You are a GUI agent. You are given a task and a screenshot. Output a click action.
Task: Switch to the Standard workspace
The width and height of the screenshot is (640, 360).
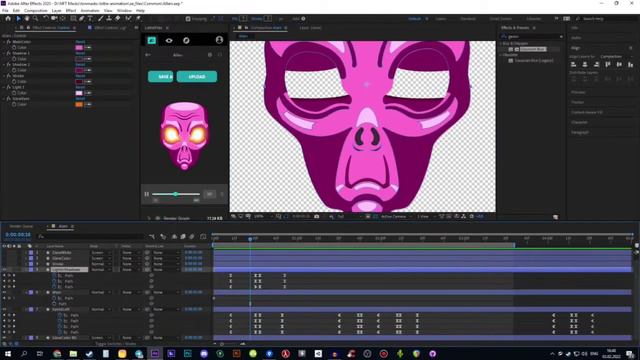[468, 19]
